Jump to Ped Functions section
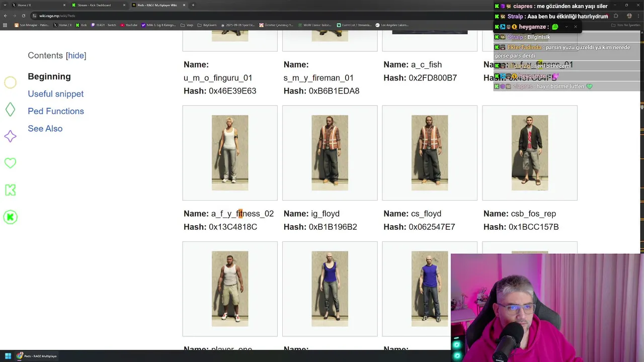644x362 pixels. tap(56, 111)
